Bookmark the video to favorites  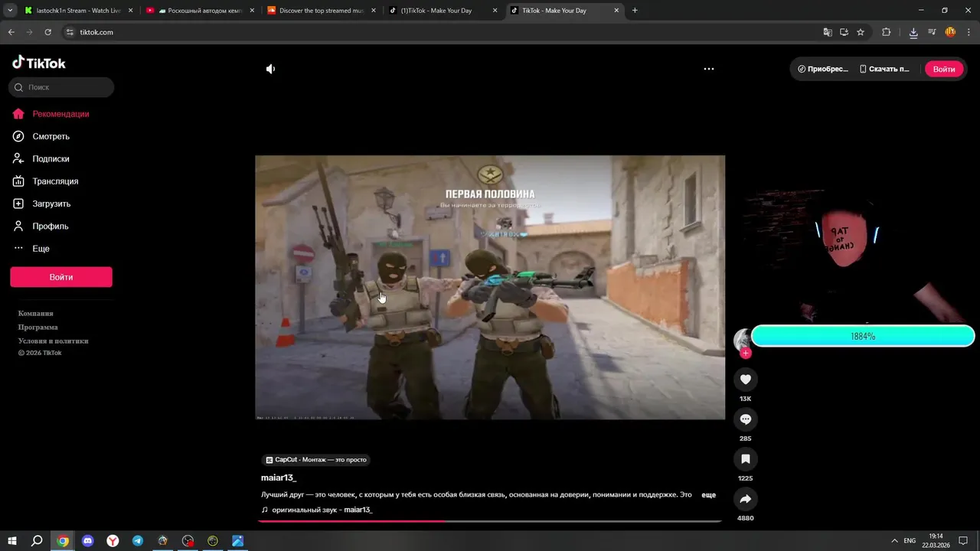coord(746,459)
